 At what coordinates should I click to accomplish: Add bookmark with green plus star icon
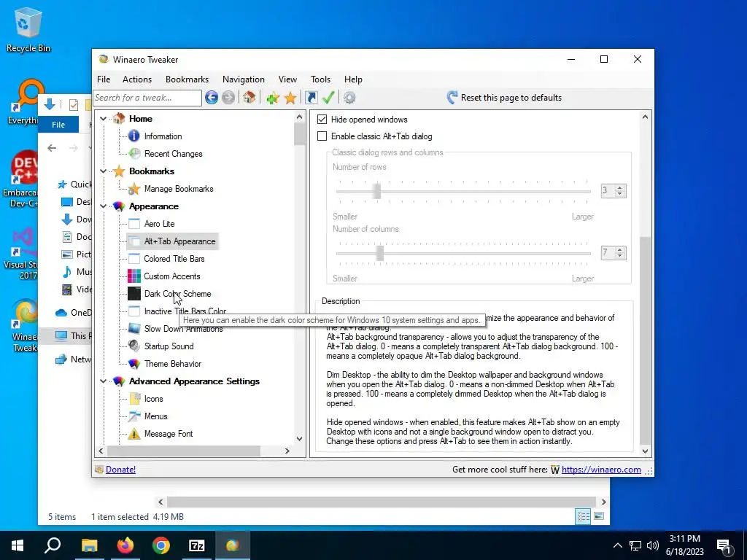click(x=273, y=98)
